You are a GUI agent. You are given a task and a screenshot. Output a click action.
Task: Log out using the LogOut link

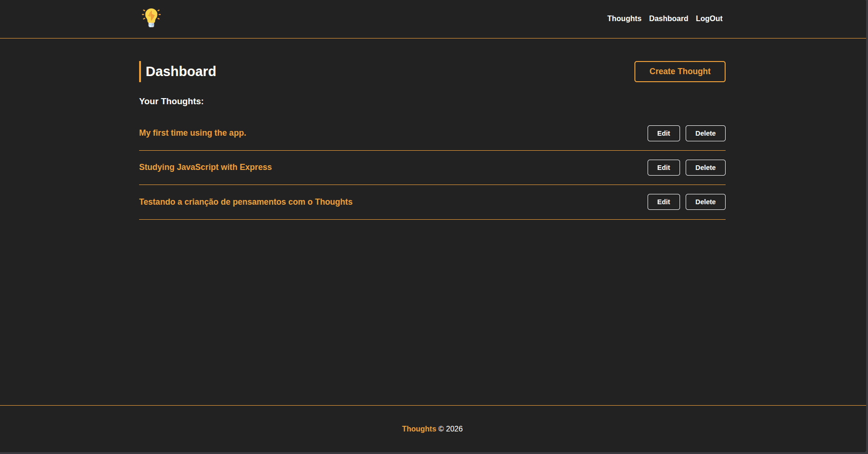coord(709,19)
